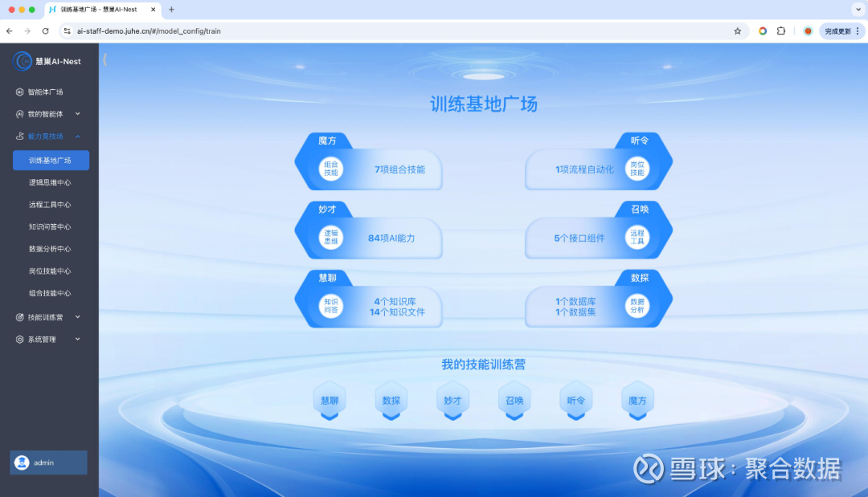Open the colorful Google extension icon
This screenshot has width=868, height=497.
[x=763, y=31]
